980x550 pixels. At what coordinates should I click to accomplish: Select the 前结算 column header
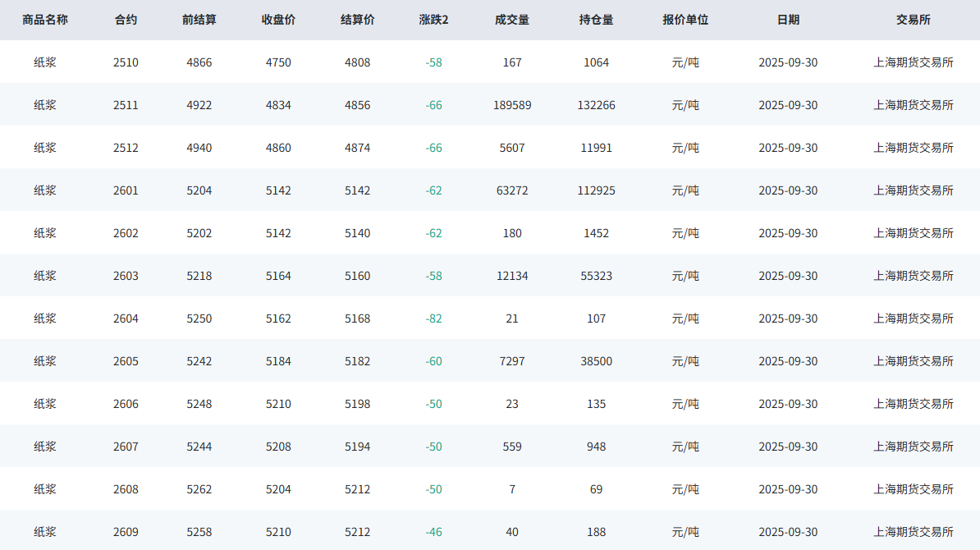point(199,20)
